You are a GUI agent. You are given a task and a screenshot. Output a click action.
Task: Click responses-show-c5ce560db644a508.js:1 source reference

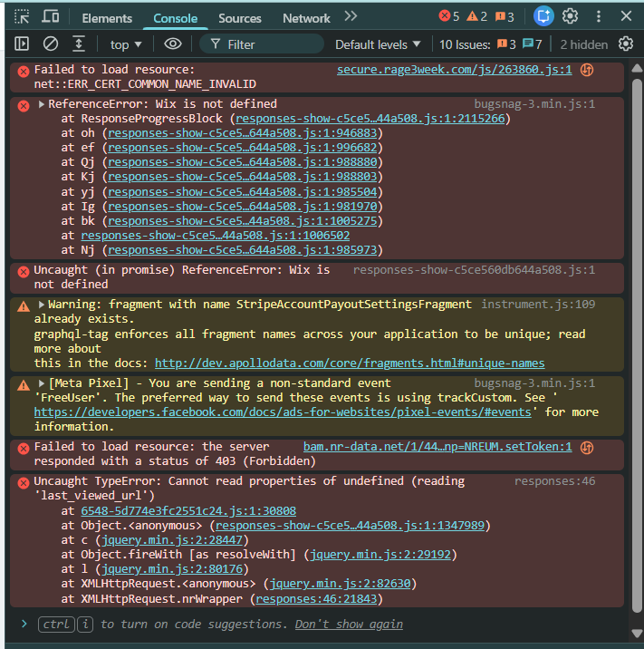474,270
